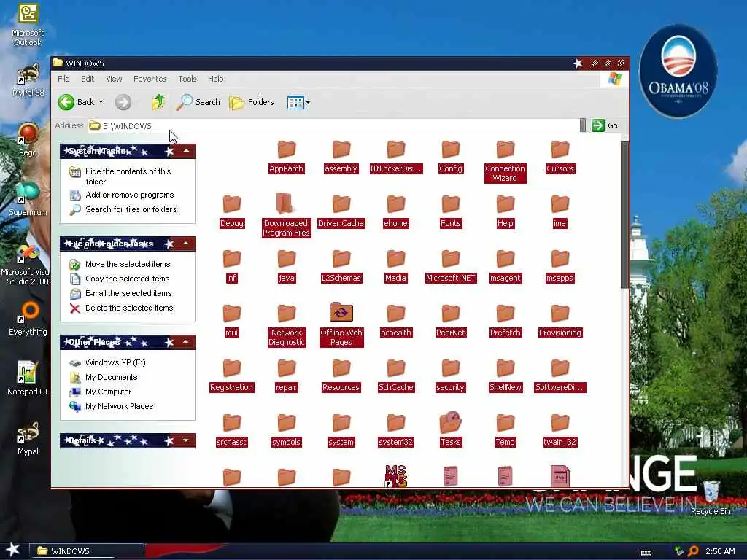Open the Everything desktop shortcut
Image resolution: width=747 pixels, height=560 pixels.
[28, 318]
